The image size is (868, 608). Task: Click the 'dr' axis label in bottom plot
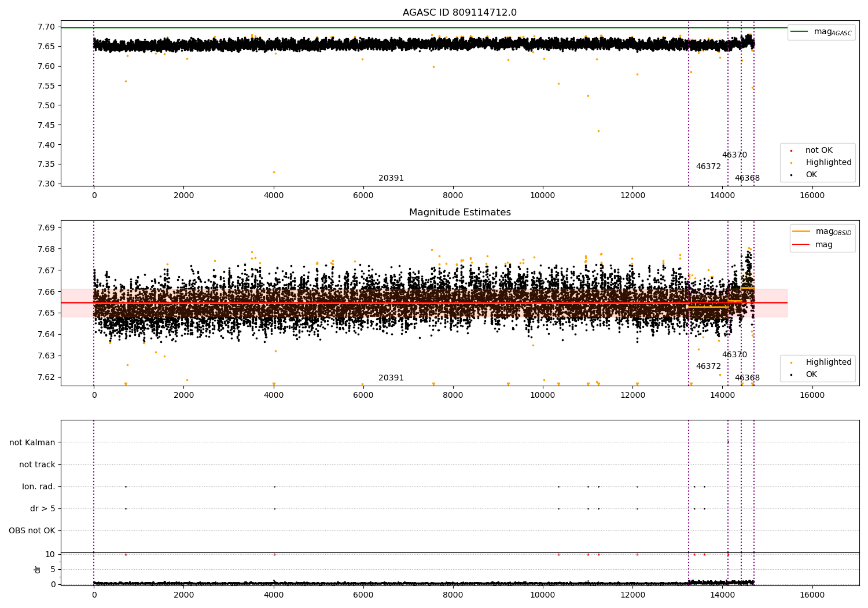point(38,569)
